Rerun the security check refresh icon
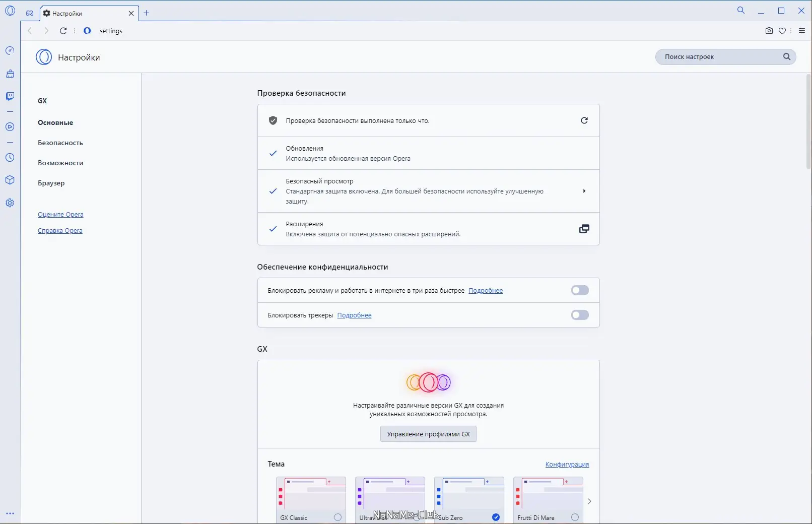The image size is (812, 524). click(584, 120)
